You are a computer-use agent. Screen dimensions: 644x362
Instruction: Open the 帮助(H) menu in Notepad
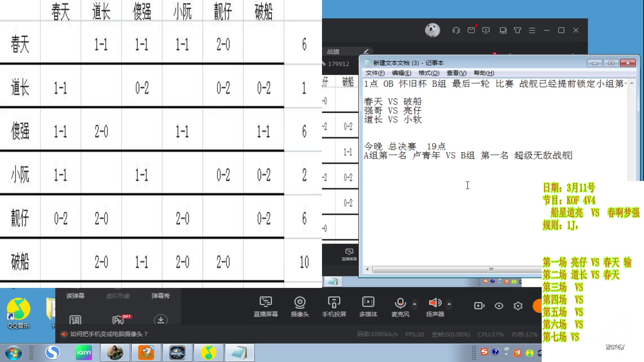(484, 73)
